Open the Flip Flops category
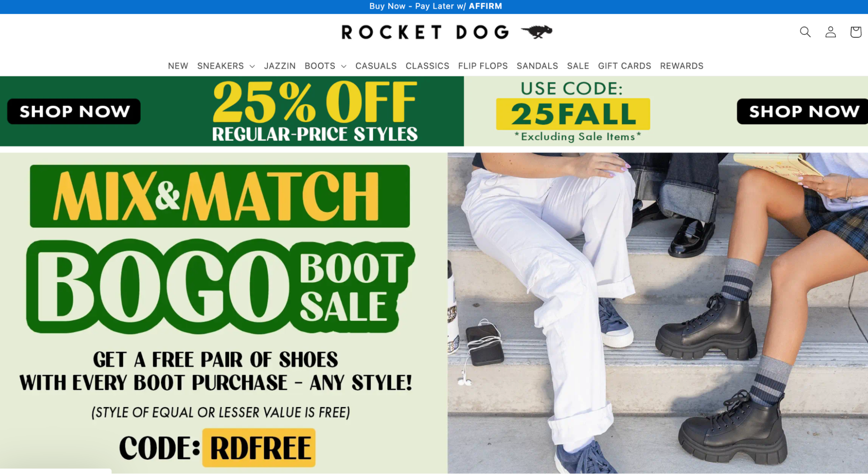 [x=483, y=66]
